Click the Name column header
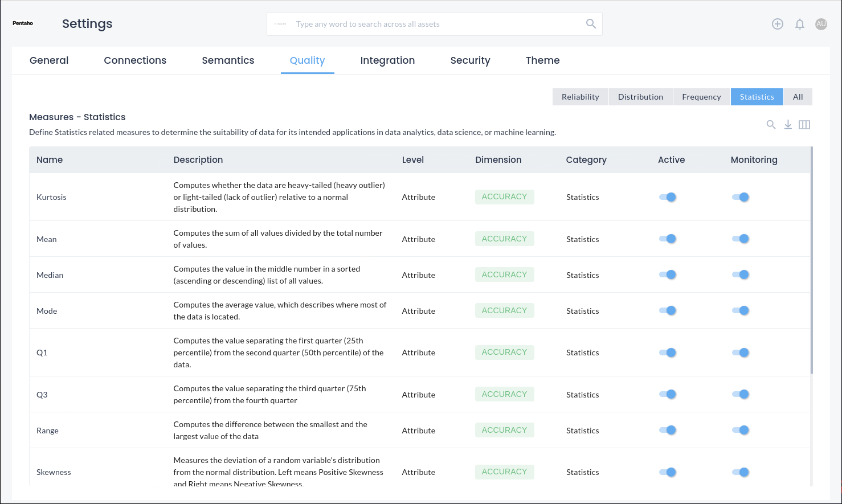Viewport: 842px width, 504px height. [x=50, y=160]
